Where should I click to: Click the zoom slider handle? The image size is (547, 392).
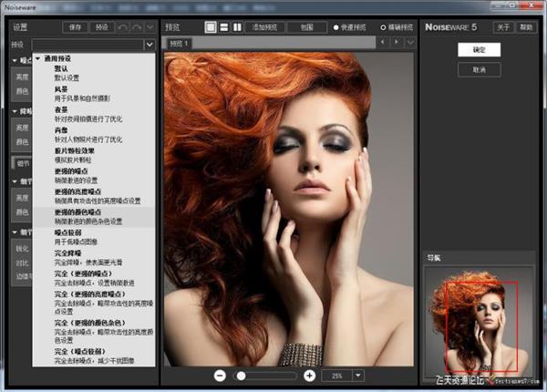coord(240,375)
